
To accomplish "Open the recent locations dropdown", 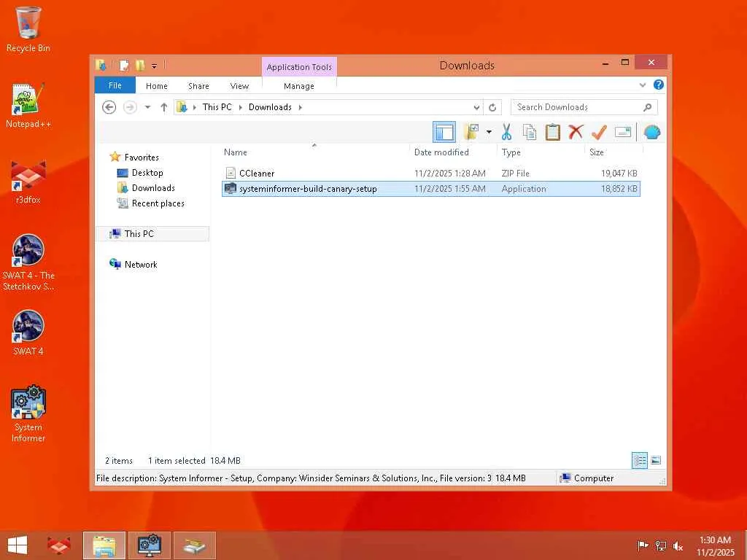I will (147, 107).
